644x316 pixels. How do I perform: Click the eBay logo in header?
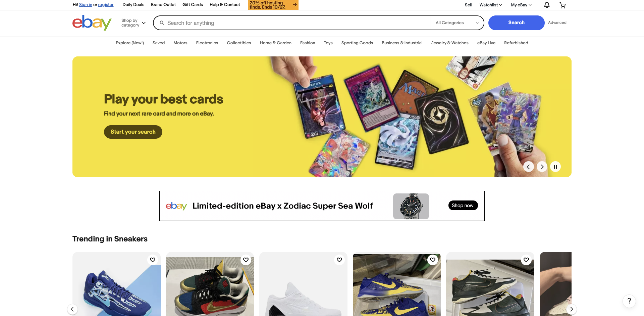[x=92, y=23]
